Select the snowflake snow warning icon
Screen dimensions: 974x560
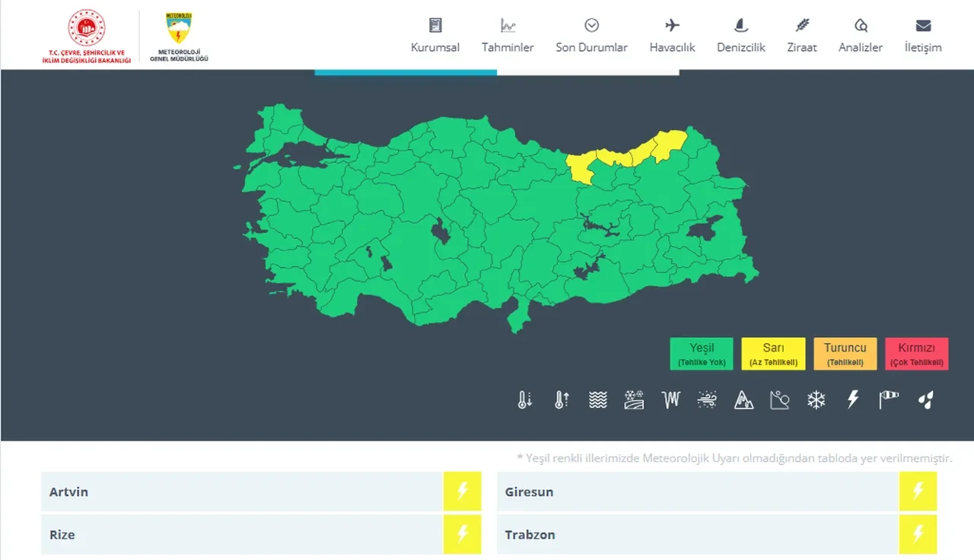[816, 399]
